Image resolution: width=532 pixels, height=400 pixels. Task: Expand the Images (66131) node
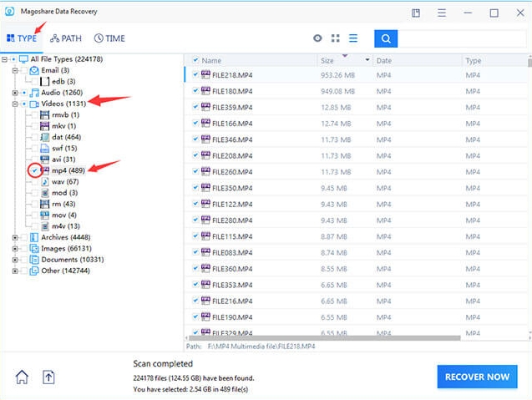point(15,248)
